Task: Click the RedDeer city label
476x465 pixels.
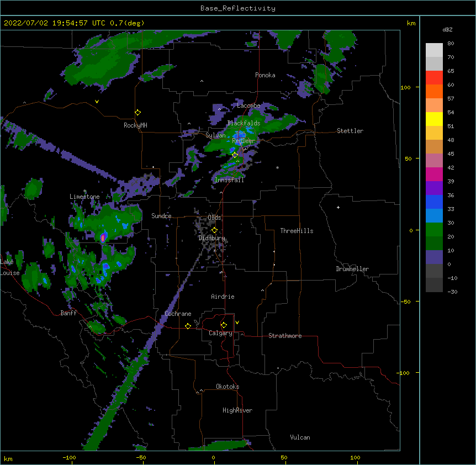Action: coord(244,141)
